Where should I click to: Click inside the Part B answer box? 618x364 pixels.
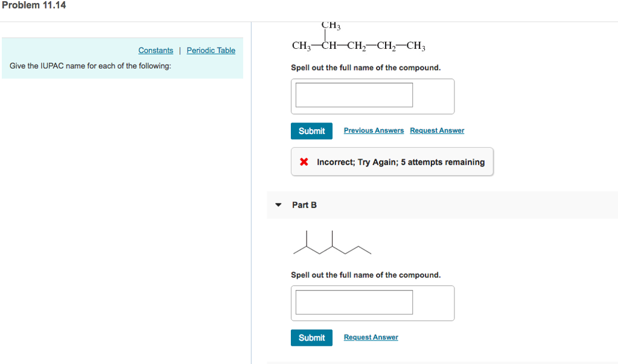coord(354,302)
